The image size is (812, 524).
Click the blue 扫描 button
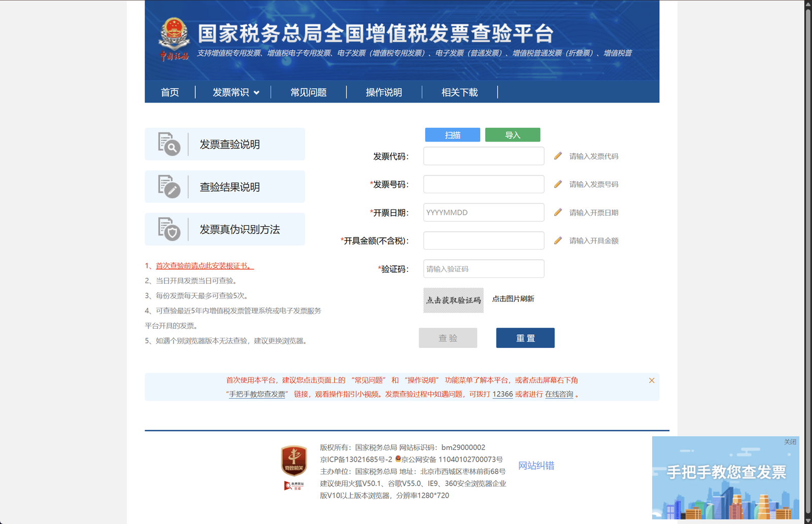453,135
